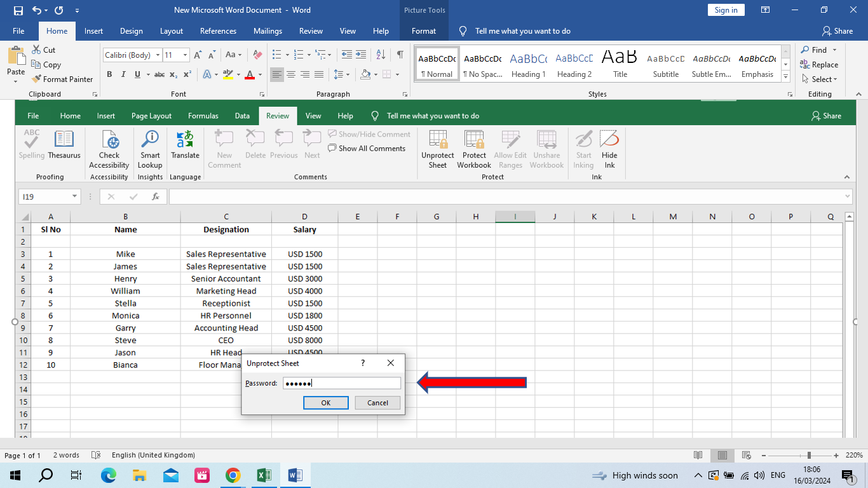Open Select dropdown in Editing
The width and height of the screenshot is (868, 488).
click(x=819, y=79)
